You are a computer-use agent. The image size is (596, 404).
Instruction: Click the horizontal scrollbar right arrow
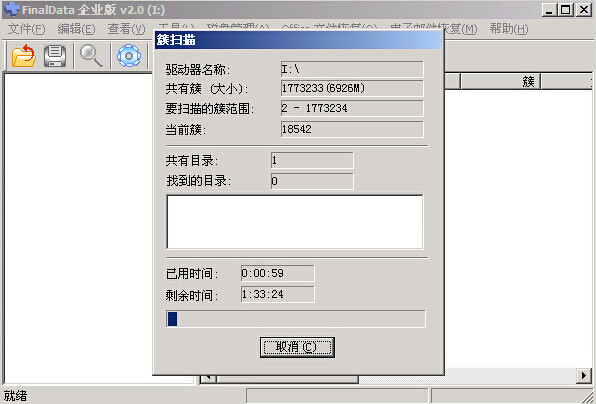[x=584, y=376]
